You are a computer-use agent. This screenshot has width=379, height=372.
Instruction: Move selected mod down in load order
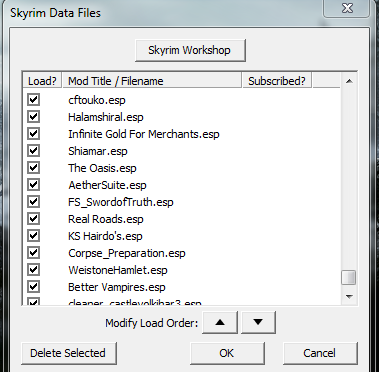(x=258, y=322)
